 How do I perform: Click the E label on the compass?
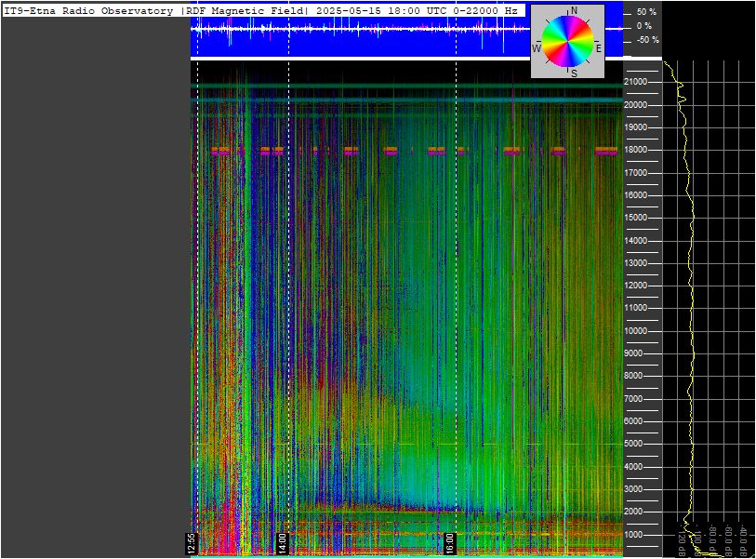(x=598, y=48)
